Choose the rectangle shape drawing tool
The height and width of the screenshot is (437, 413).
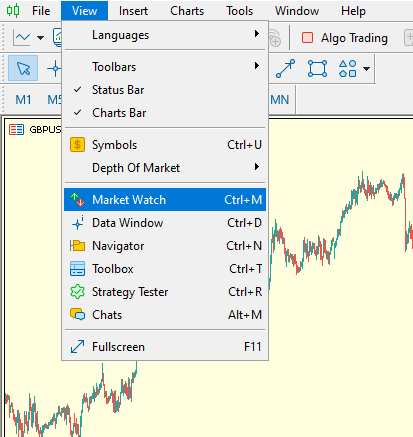317,68
